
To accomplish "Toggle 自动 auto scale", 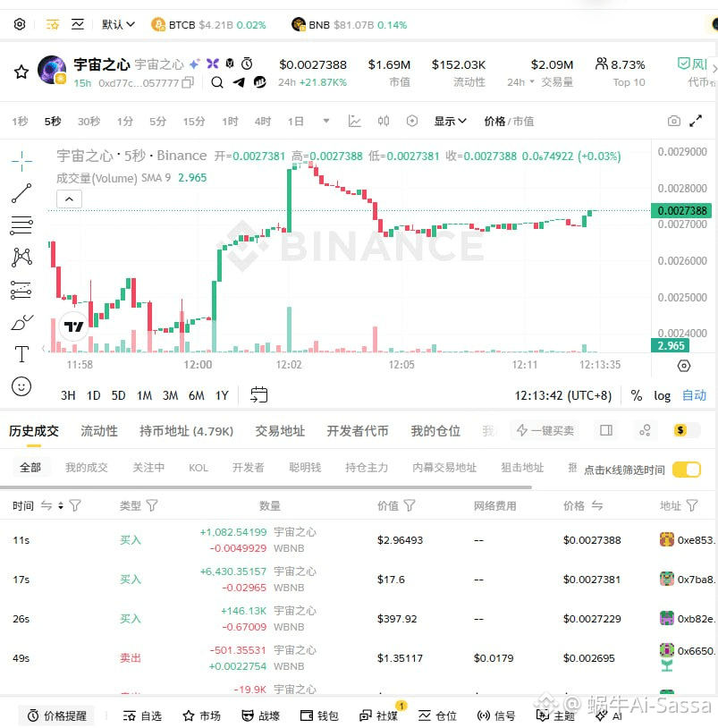I will [694, 395].
